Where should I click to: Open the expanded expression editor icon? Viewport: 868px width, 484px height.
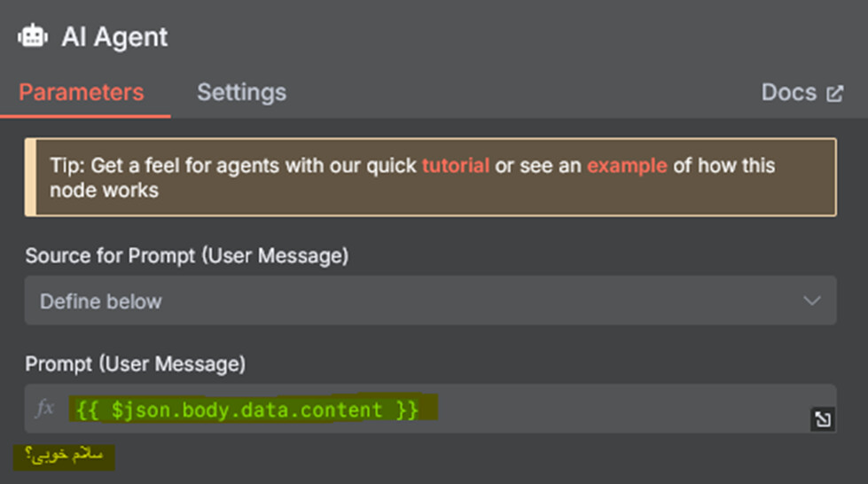click(x=823, y=419)
